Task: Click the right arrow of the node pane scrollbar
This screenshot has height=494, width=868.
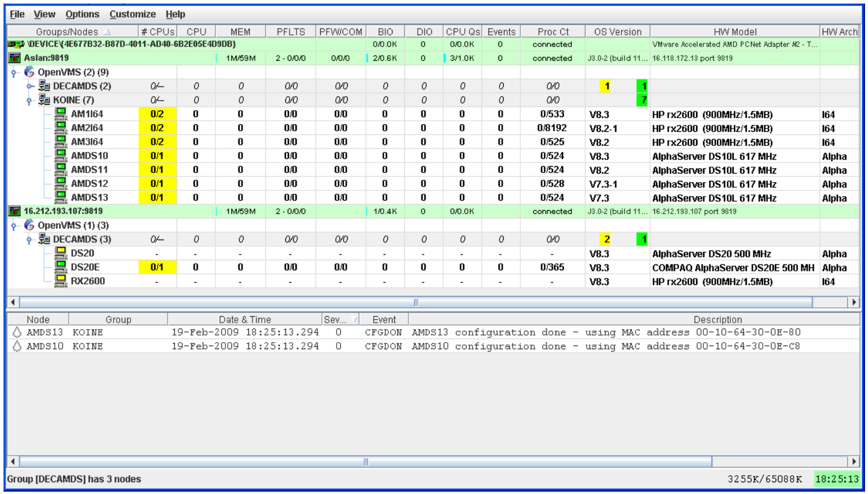Action: click(x=854, y=302)
